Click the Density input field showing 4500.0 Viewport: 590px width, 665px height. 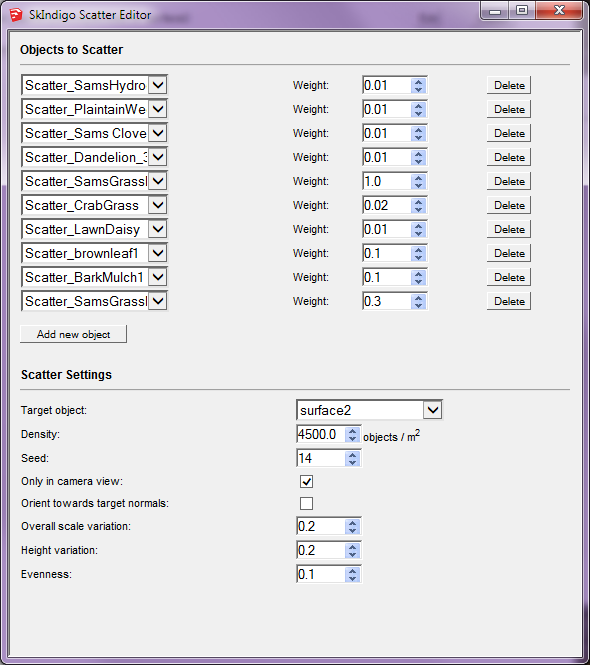click(x=321, y=434)
